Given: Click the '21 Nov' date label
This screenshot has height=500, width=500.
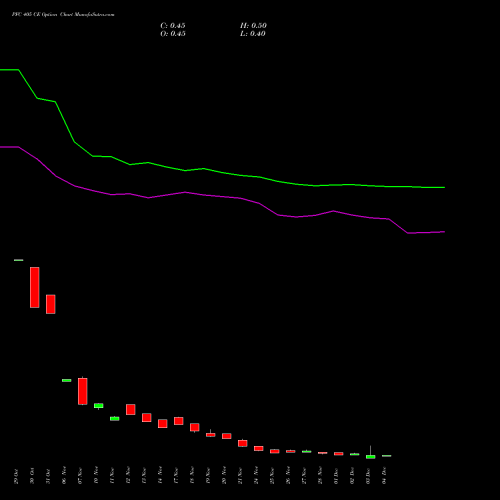Looking at the screenshot, I should tap(240, 476).
